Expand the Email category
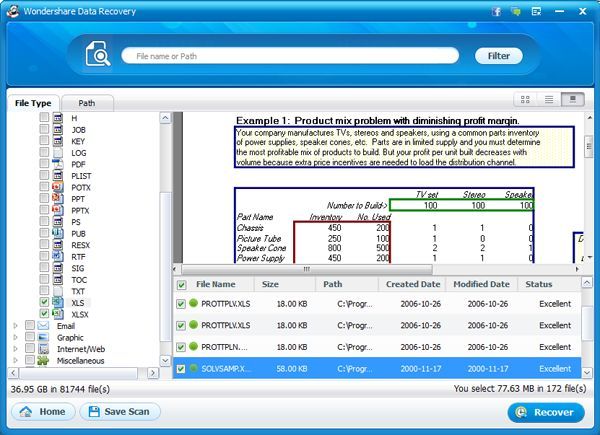 [16, 326]
